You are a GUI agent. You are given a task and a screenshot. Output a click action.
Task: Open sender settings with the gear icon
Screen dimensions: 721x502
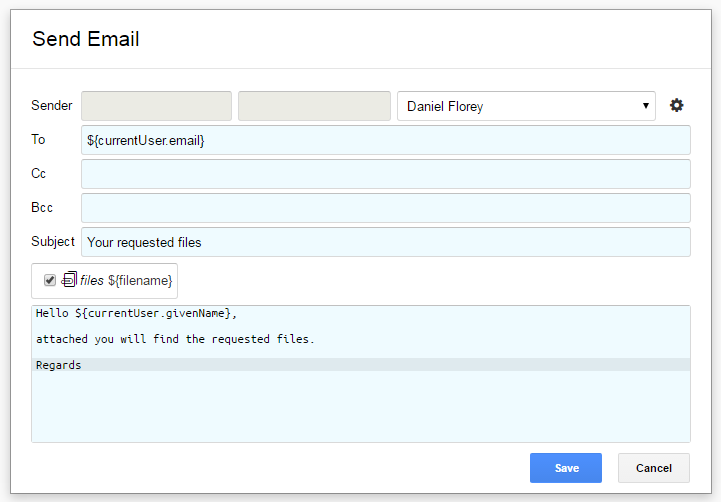click(x=676, y=106)
